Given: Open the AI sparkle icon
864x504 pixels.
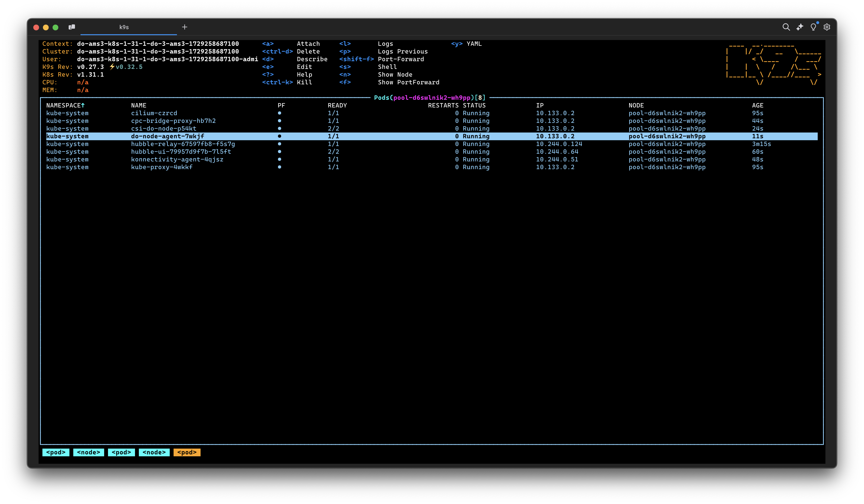Looking at the screenshot, I should click(x=800, y=27).
